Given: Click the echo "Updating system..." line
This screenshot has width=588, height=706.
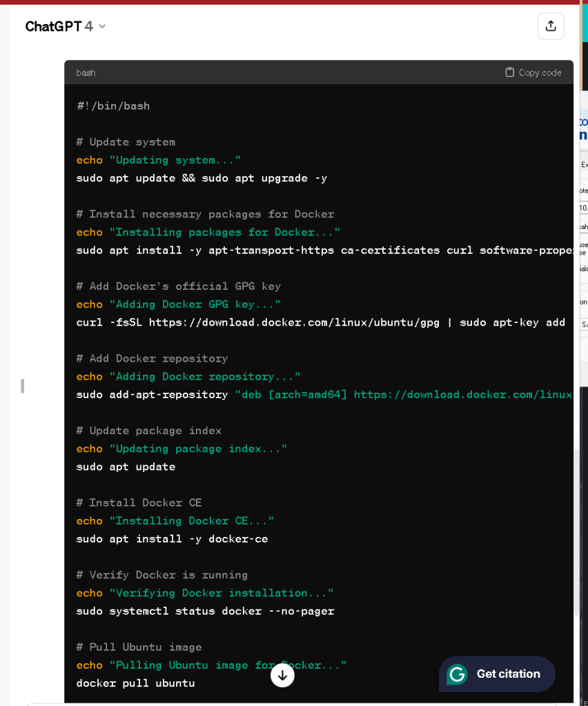Looking at the screenshot, I should (159, 160).
